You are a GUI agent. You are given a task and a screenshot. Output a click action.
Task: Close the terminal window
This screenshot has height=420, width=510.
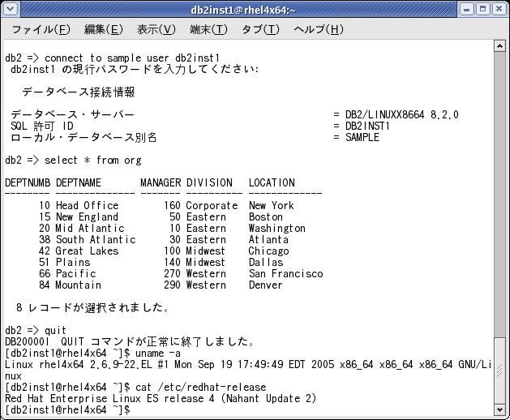click(499, 10)
